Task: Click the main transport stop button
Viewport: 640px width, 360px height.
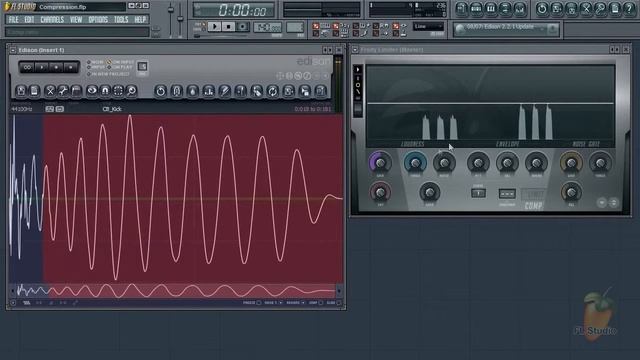Action: click(x=228, y=27)
